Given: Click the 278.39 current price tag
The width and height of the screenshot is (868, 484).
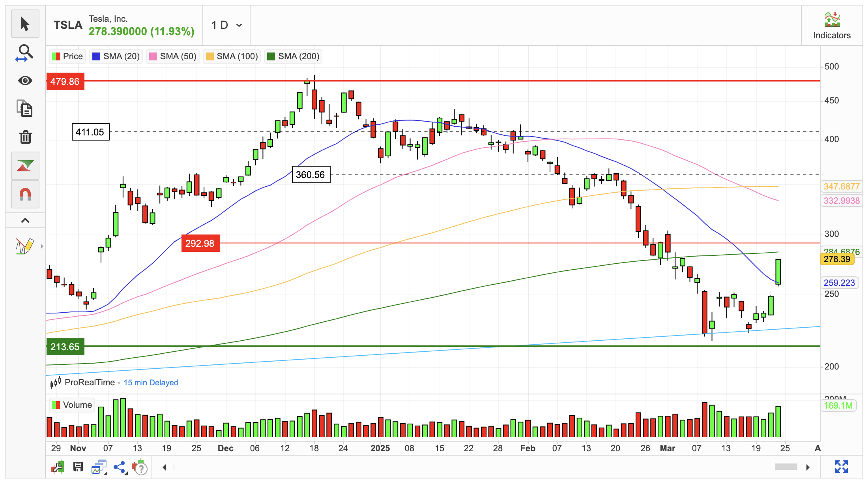Looking at the screenshot, I should pyautogui.click(x=837, y=259).
